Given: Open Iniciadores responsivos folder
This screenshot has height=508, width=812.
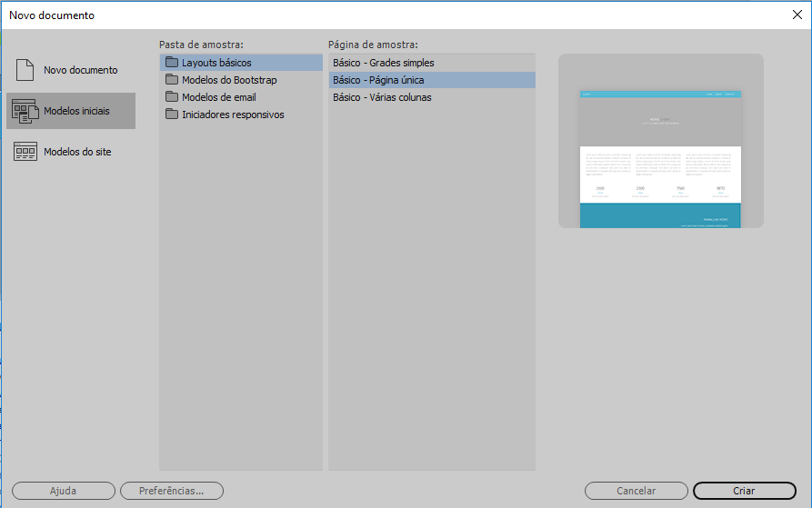Looking at the screenshot, I should click(241, 115).
